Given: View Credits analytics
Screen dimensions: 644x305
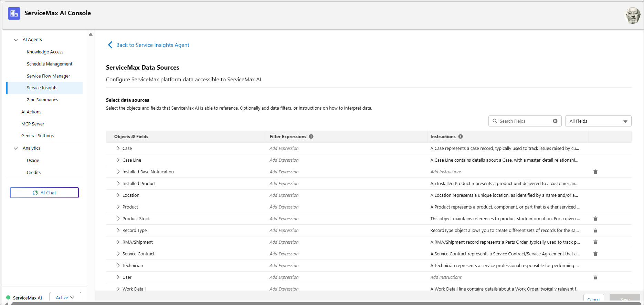Looking at the screenshot, I should [x=34, y=172].
